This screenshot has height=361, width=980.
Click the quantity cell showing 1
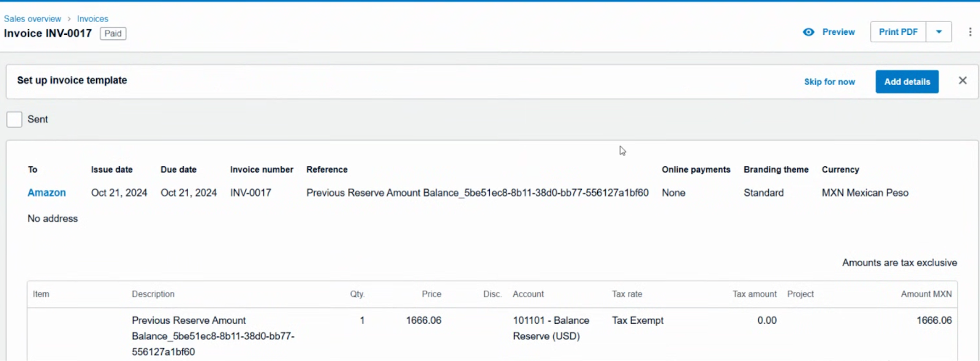tap(362, 321)
